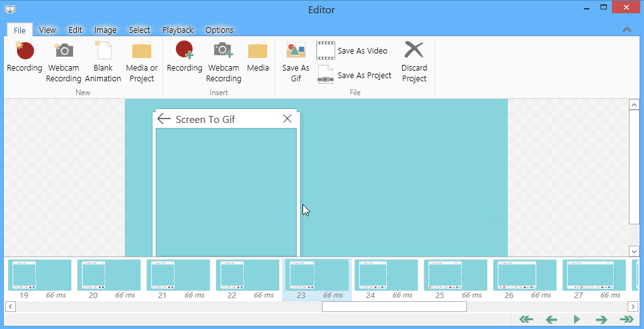Close the Editor window
This screenshot has width=644, height=329.
pyautogui.click(x=626, y=7)
